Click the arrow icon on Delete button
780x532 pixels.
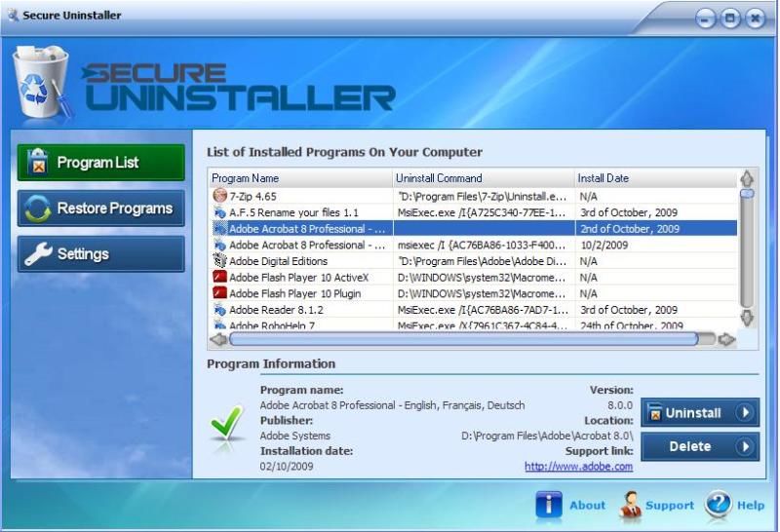745,446
